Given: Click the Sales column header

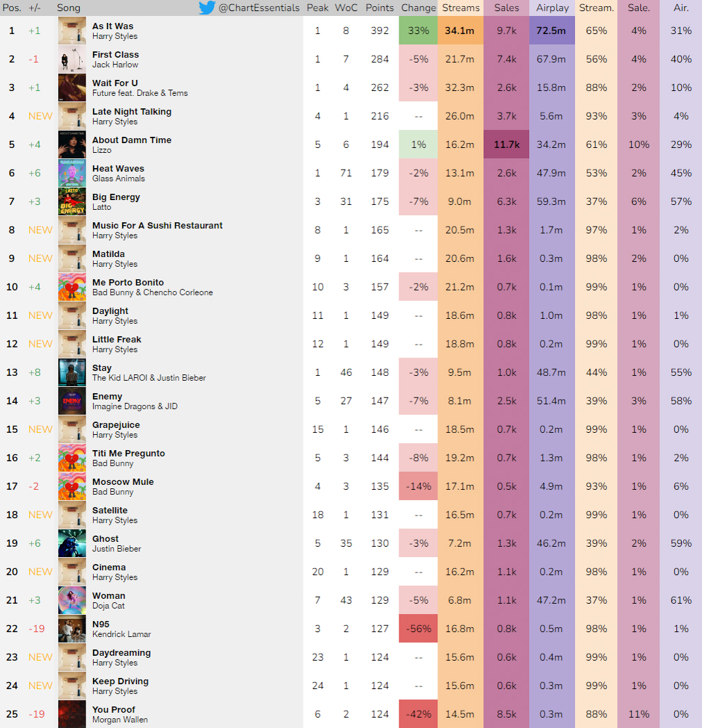Looking at the screenshot, I should point(506,8).
